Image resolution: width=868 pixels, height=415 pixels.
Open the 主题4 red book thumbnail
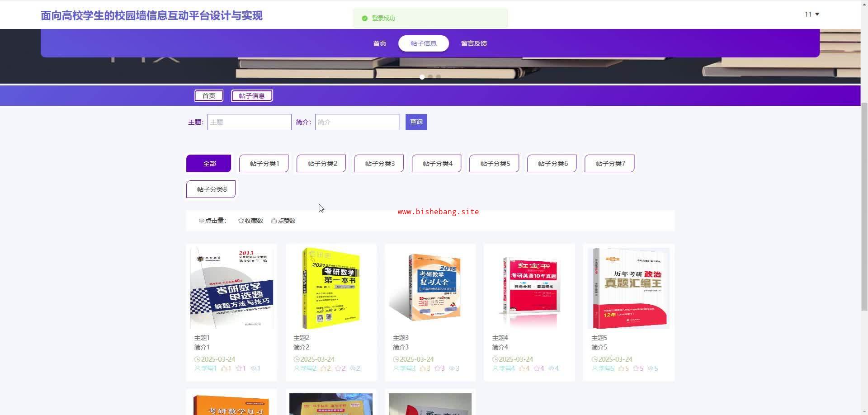pos(529,288)
